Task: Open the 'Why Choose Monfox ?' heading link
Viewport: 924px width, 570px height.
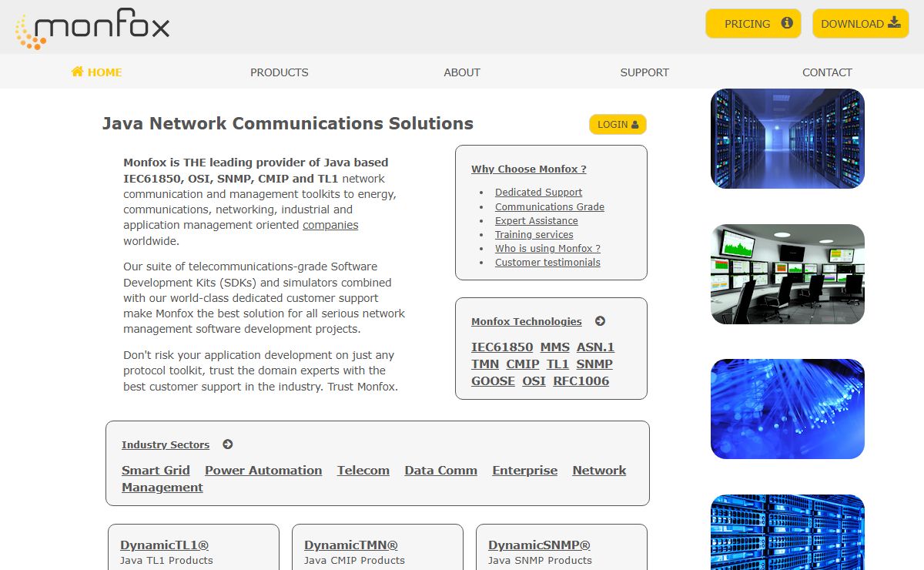Action: pos(529,169)
